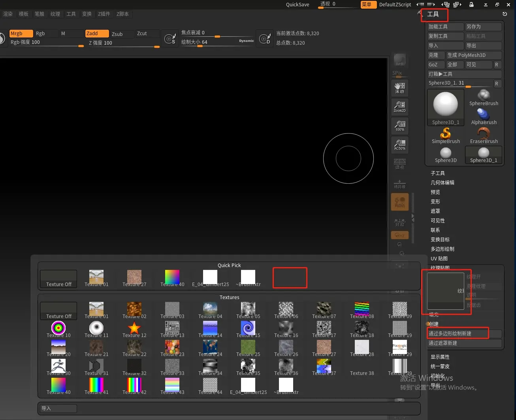Click the BPR render icon
The image size is (516, 420).
click(399, 60)
